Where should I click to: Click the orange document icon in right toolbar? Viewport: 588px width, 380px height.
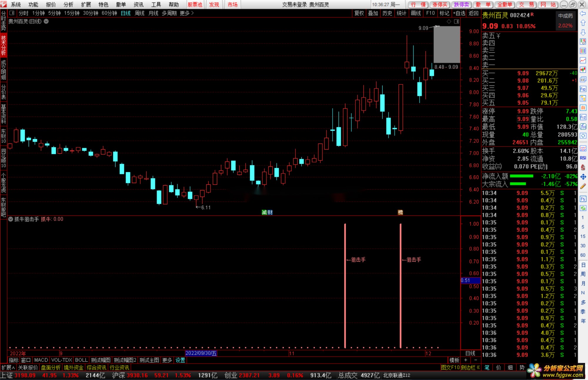point(583,108)
